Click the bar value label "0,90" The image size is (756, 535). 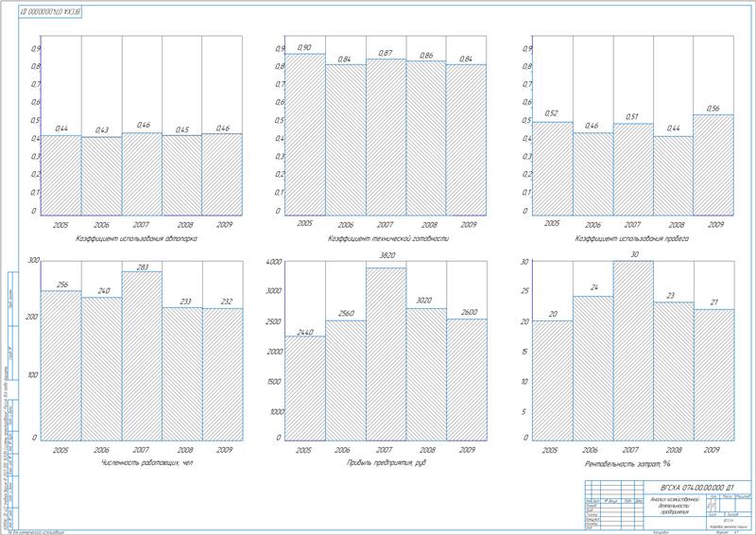point(304,47)
